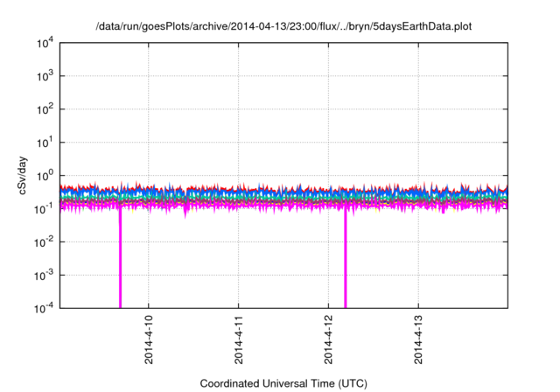
Task: Select the 10^1 y-axis label
Action: pos(45,143)
